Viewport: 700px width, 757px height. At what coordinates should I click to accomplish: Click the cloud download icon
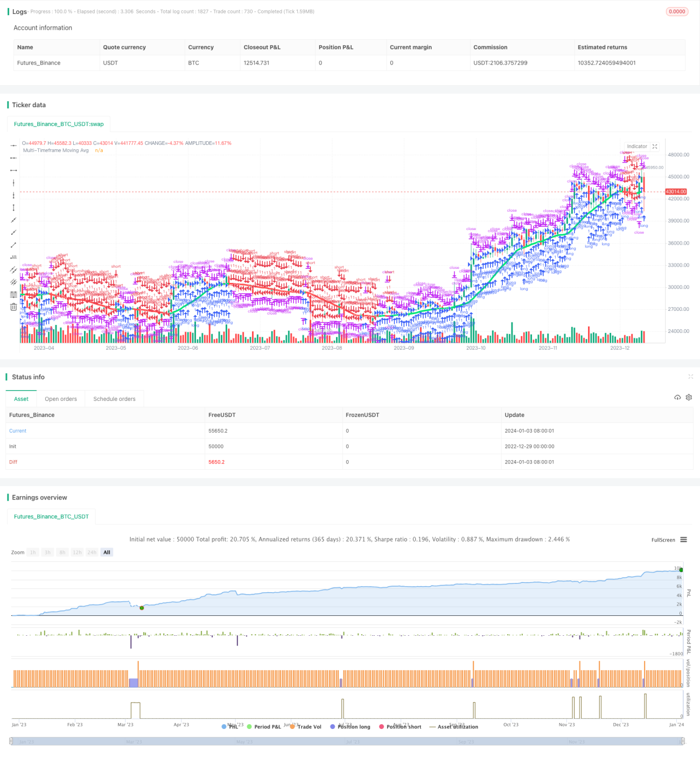(677, 398)
